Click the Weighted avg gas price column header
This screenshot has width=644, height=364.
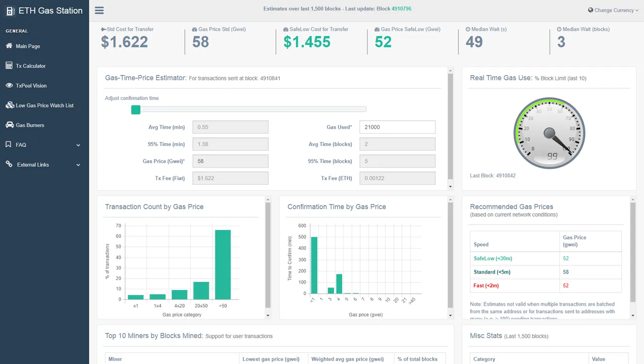(x=348, y=359)
